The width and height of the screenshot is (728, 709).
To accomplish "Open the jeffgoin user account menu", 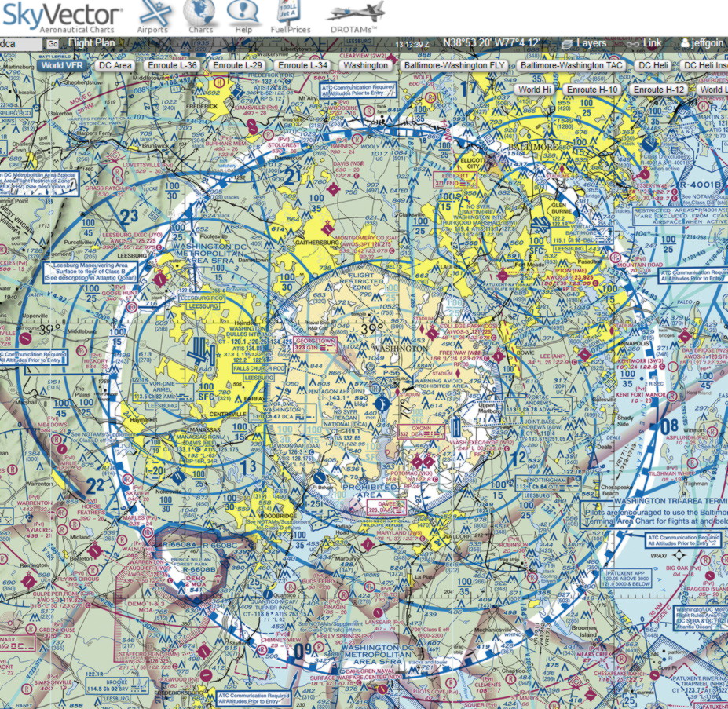I will click(x=703, y=43).
